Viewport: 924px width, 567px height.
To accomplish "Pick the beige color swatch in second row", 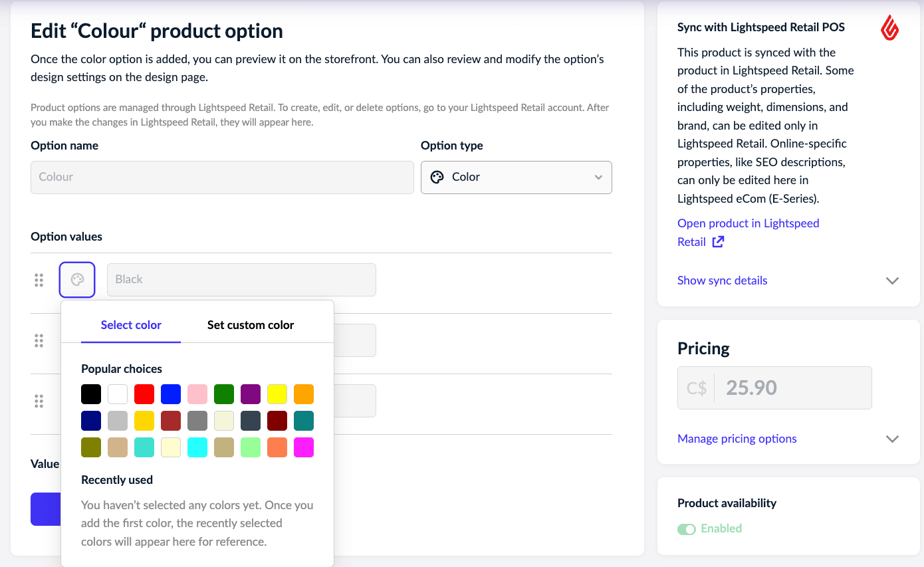I will click(x=224, y=421).
